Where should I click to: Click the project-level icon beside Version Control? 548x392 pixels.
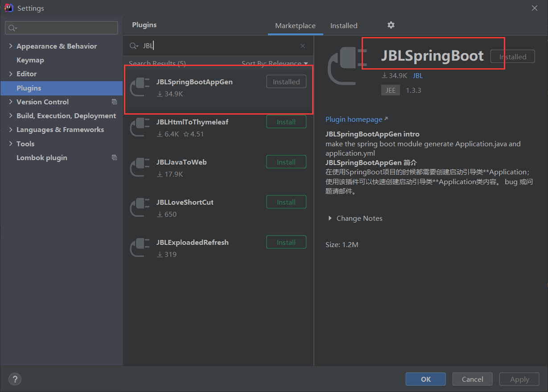tap(114, 102)
